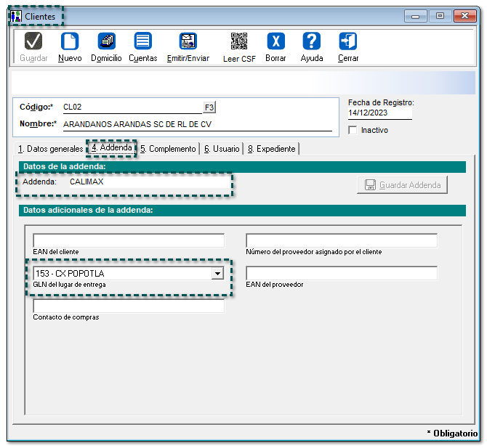
Task: Click the Guardar toolbar icon
Action: (33, 43)
